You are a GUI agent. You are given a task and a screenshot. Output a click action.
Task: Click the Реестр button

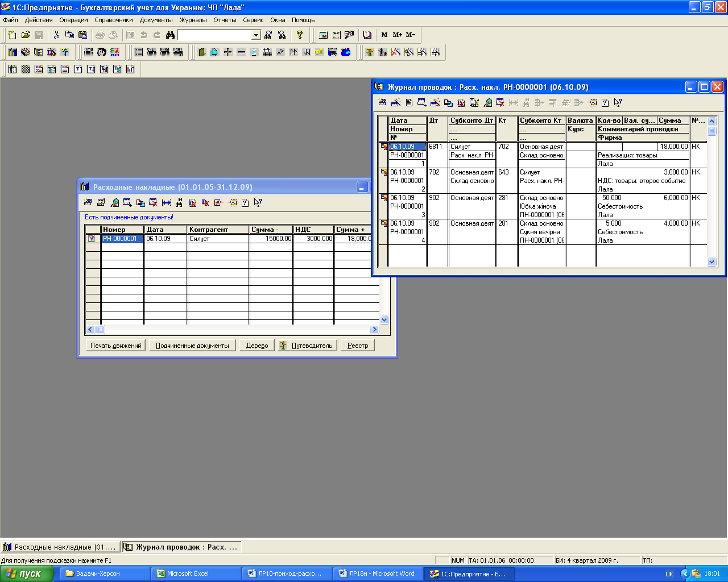[x=358, y=346]
